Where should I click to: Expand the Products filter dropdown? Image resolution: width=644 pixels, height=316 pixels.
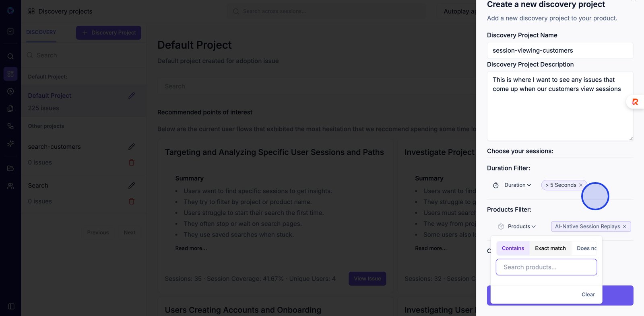point(522,227)
